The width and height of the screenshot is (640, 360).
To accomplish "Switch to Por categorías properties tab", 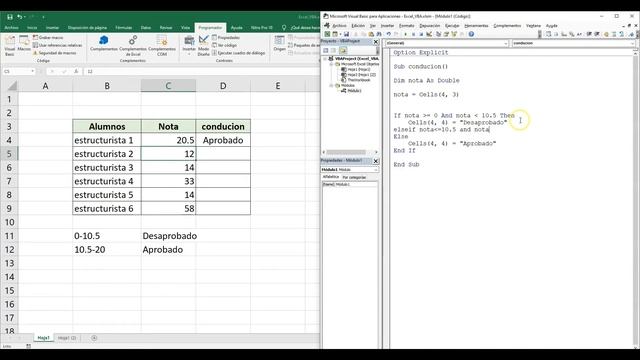I will click(354, 178).
